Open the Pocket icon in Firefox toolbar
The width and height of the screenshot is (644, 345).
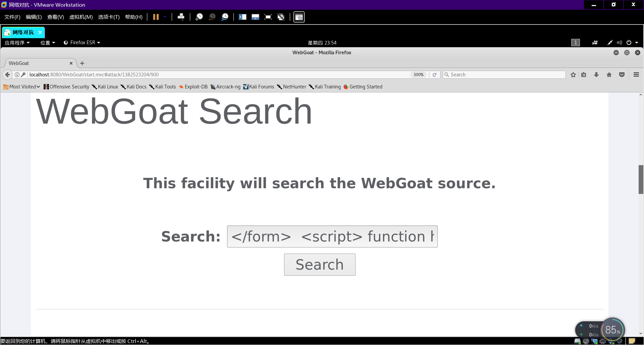(622, 75)
